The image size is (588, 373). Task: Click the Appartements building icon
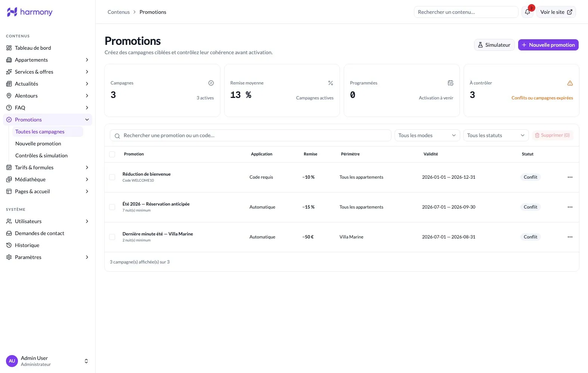pos(9,60)
